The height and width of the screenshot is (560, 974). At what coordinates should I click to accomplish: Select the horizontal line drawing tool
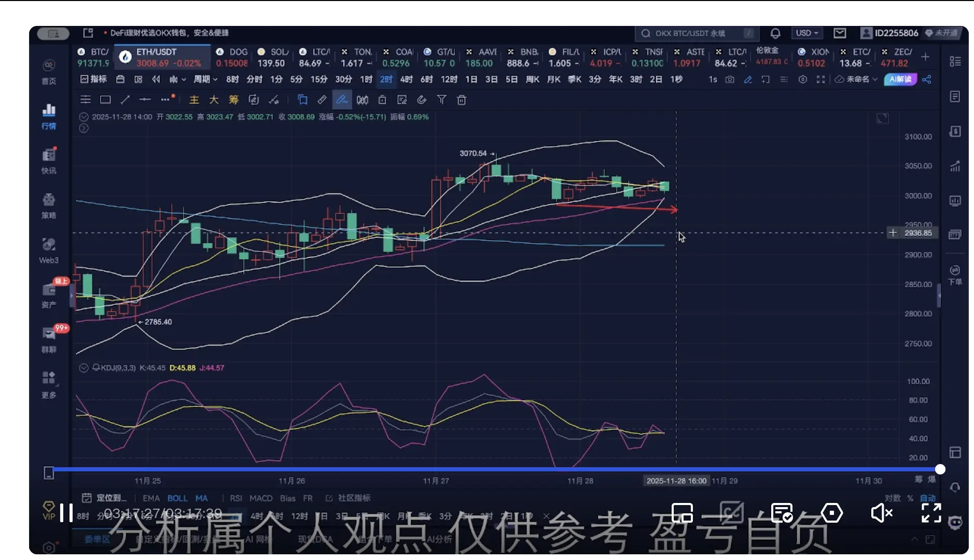(x=145, y=100)
